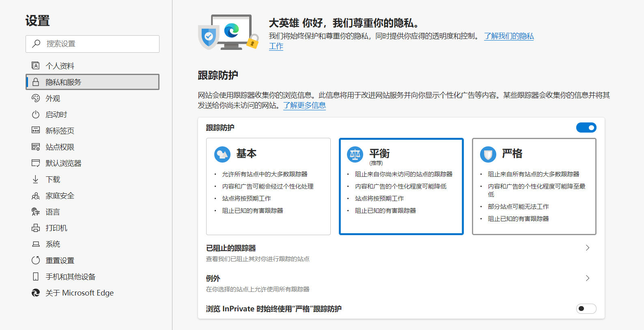Expand the Blocked trackers (已阻止的跟踪器) chevron
Image resolution: width=644 pixels, height=330 pixels.
(x=587, y=248)
